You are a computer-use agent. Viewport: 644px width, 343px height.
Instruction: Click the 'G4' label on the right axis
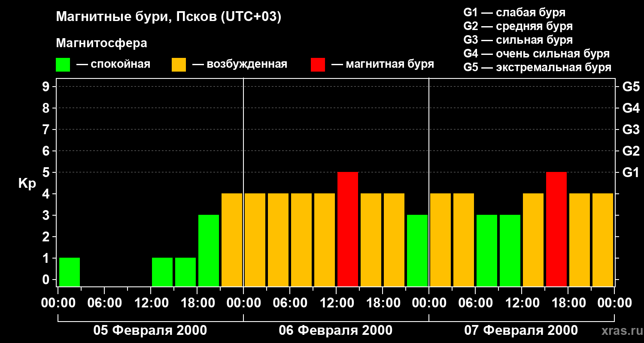(x=631, y=108)
